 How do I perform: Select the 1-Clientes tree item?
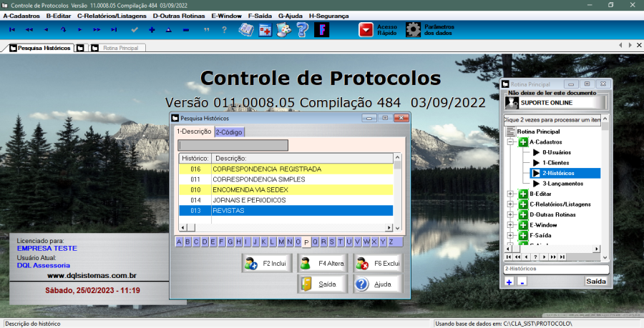pos(554,163)
